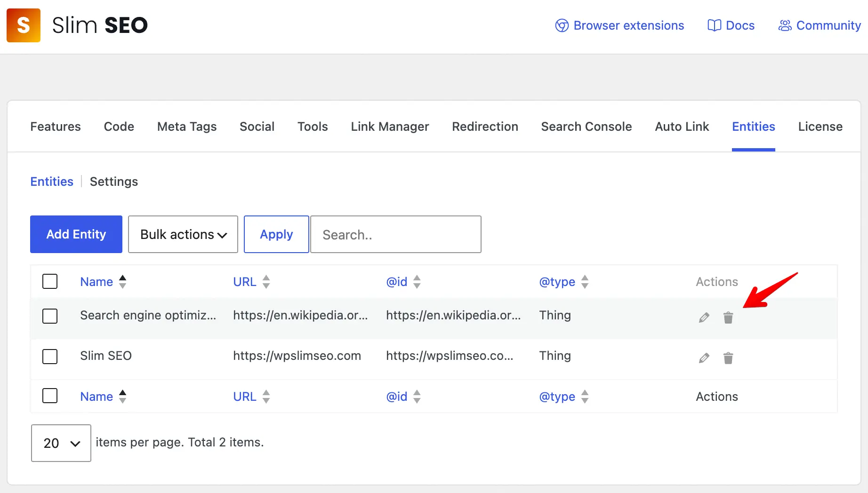
Task: Click the wpslimseo @id cell
Action: (x=450, y=356)
